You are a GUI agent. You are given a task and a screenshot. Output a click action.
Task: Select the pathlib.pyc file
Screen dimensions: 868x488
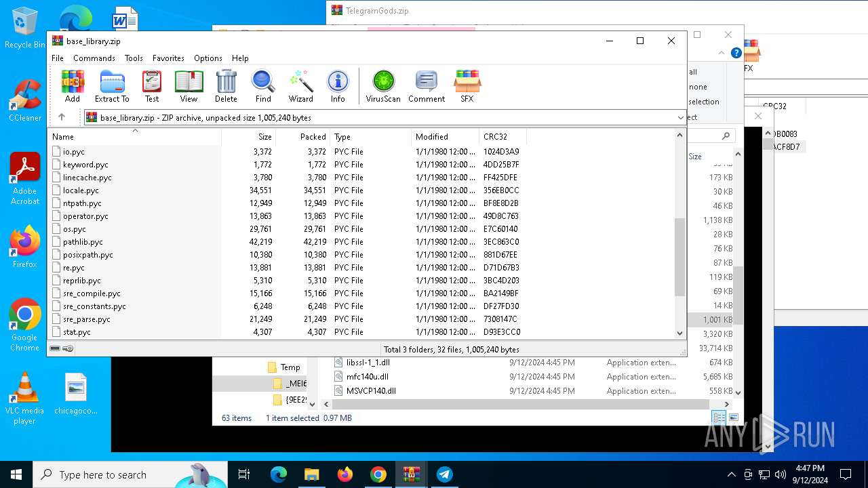[x=83, y=242]
